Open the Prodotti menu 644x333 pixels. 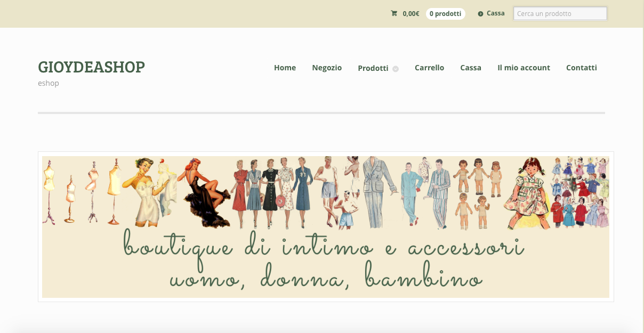(373, 68)
